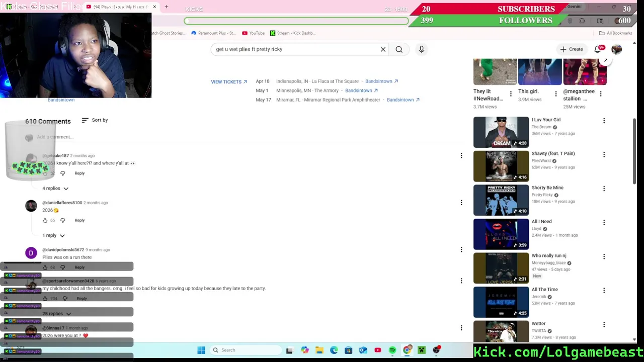Open the All Bookmarks folder
The height and width of the screenshot is (362, 644).
[615, 33]
